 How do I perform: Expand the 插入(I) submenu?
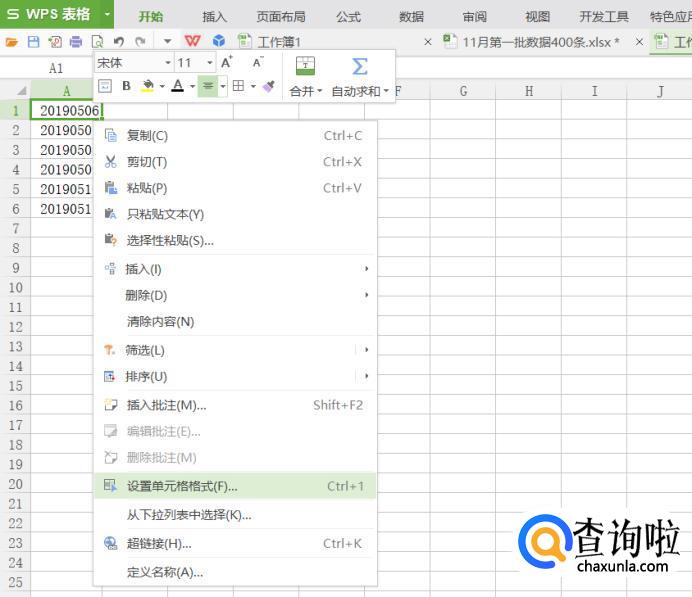[x=235, y=269]
